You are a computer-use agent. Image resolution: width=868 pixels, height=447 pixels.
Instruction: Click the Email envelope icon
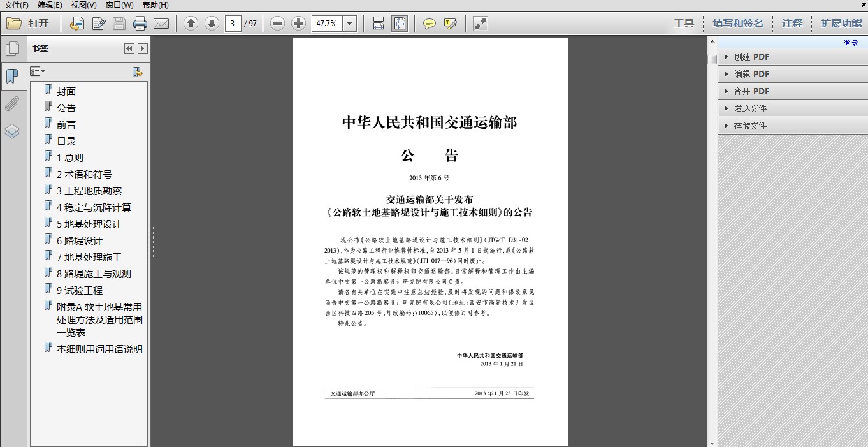click(x=161, y=24)
